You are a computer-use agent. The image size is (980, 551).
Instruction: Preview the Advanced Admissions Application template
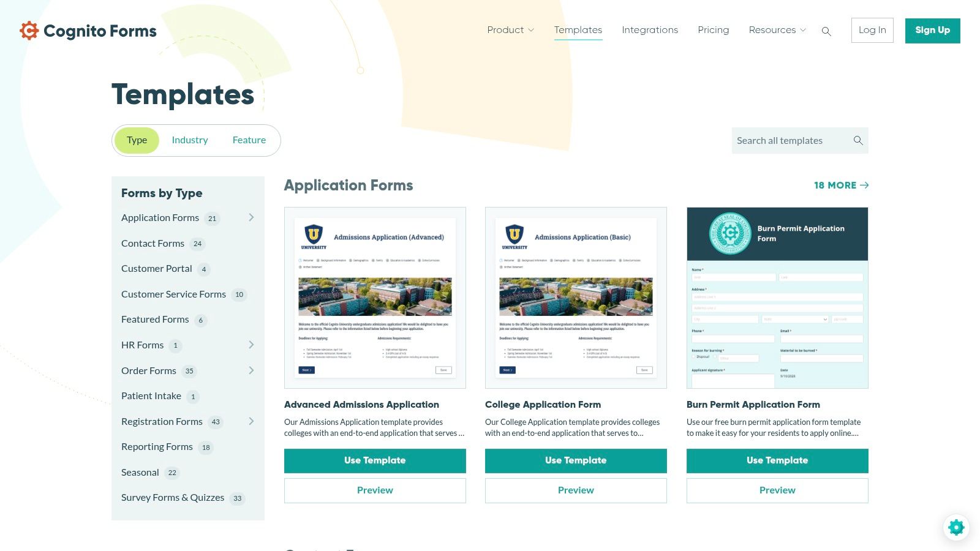click(x=375, y=490)
